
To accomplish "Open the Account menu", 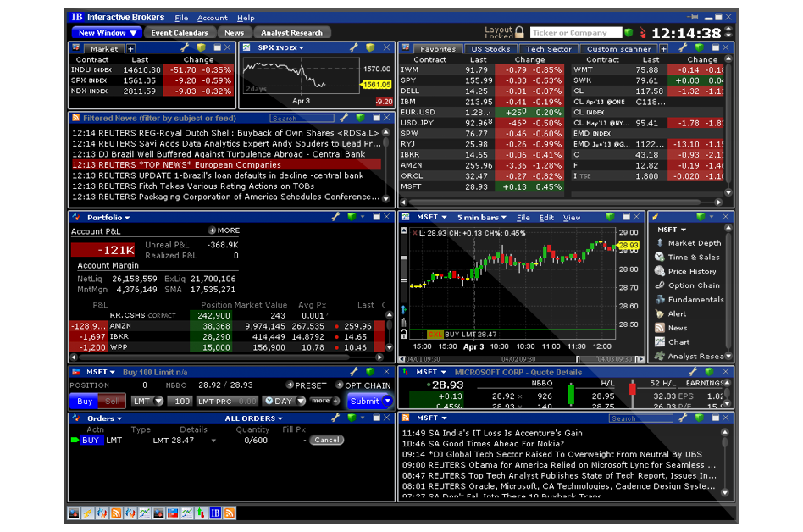I will [x=213, y=17].
